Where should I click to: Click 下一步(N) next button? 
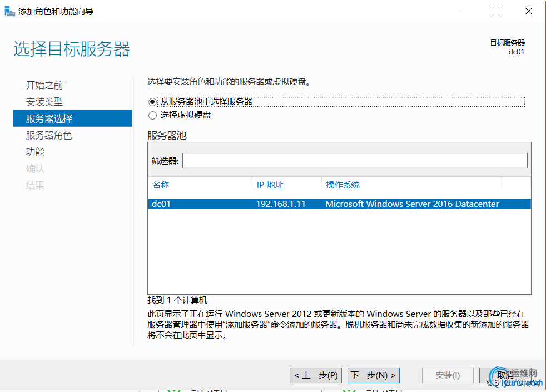(373, 375)
